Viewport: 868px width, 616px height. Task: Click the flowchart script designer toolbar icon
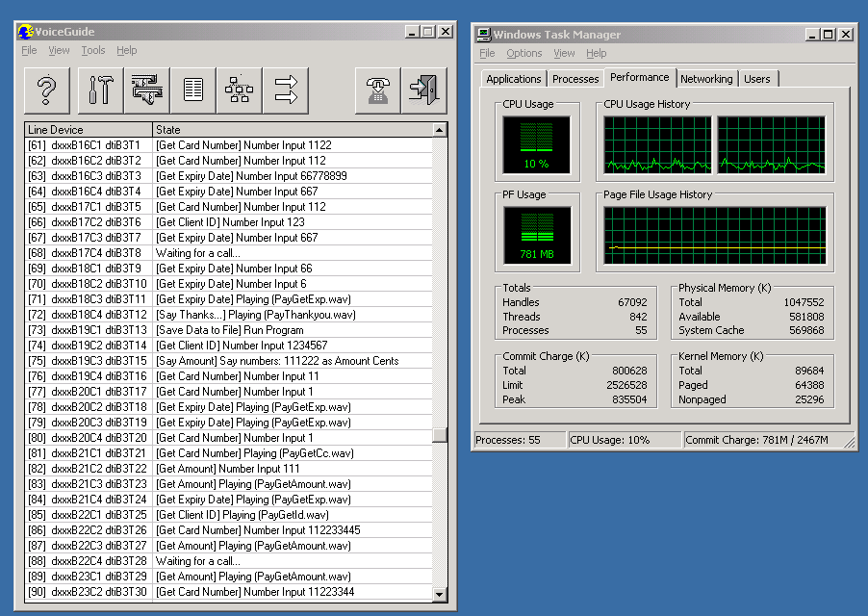pos(240,90)
